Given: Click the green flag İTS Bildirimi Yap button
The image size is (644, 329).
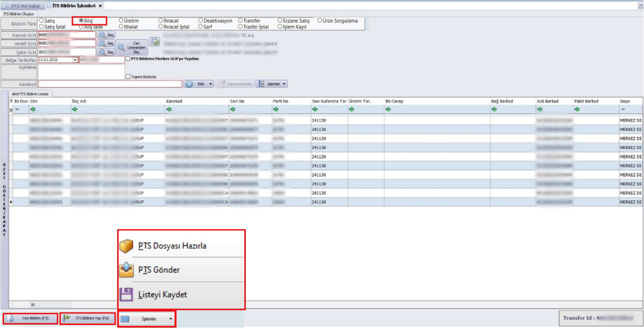Looking at the screenshot, I should [87, 319].
